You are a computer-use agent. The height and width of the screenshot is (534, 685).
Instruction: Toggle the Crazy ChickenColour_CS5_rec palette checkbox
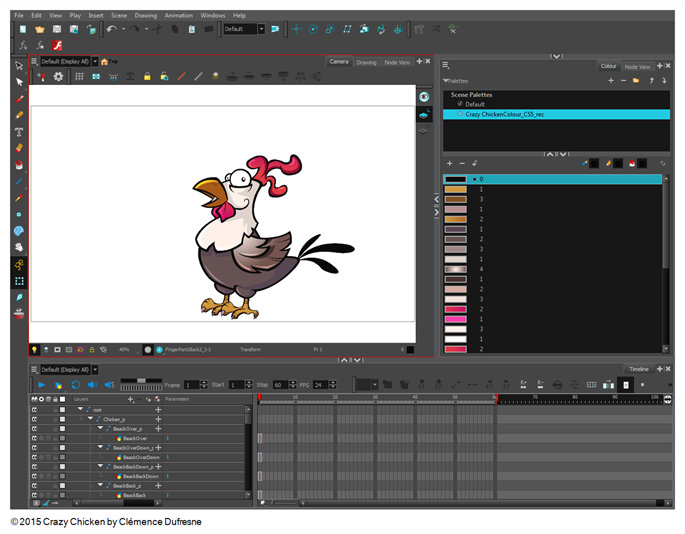tap(460, 114)
